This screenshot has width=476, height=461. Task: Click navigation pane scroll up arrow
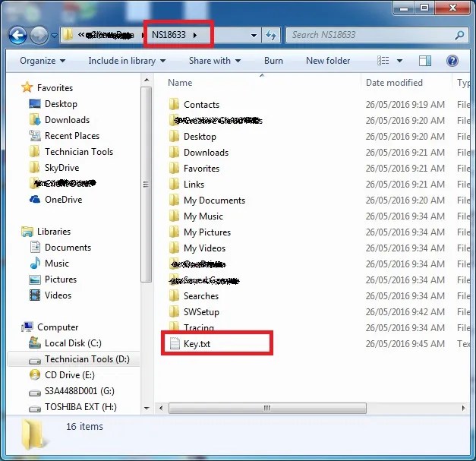(147, 81)
